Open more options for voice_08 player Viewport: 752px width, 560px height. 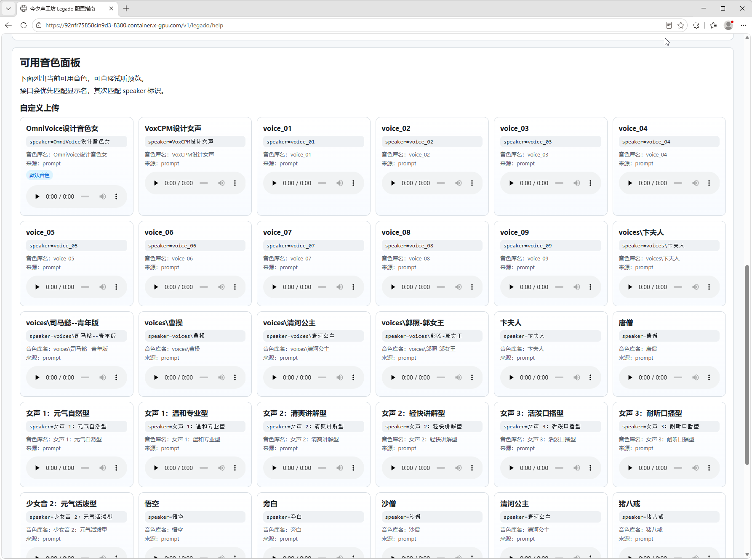point(472,287)
